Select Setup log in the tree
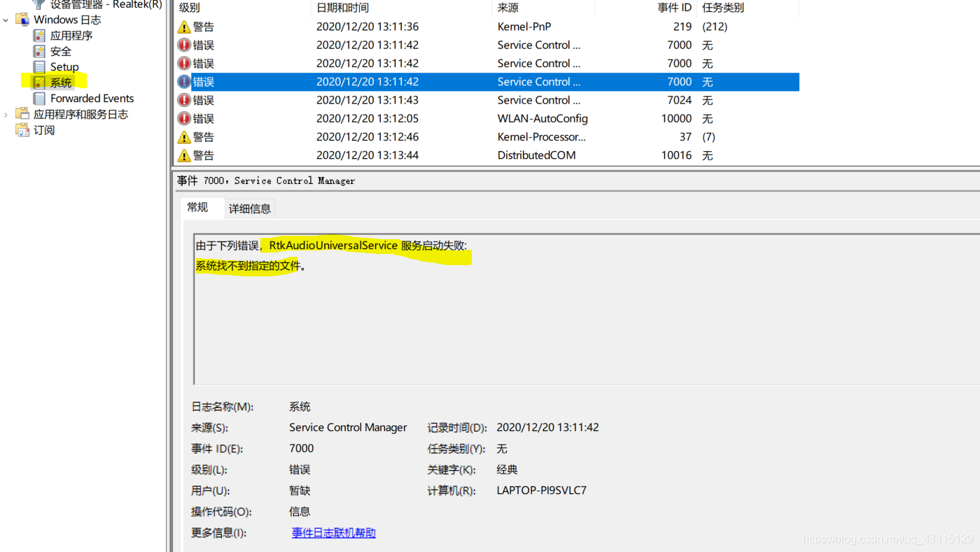Viewport: 980px width, 552px height. pos(64,66)
